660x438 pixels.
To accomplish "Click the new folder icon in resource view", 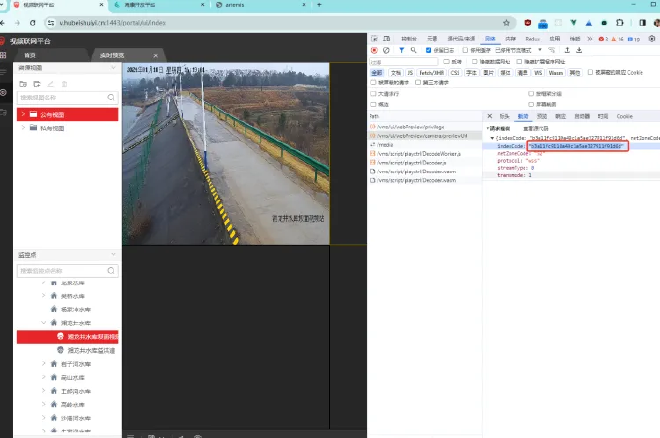I will [23, 84].
